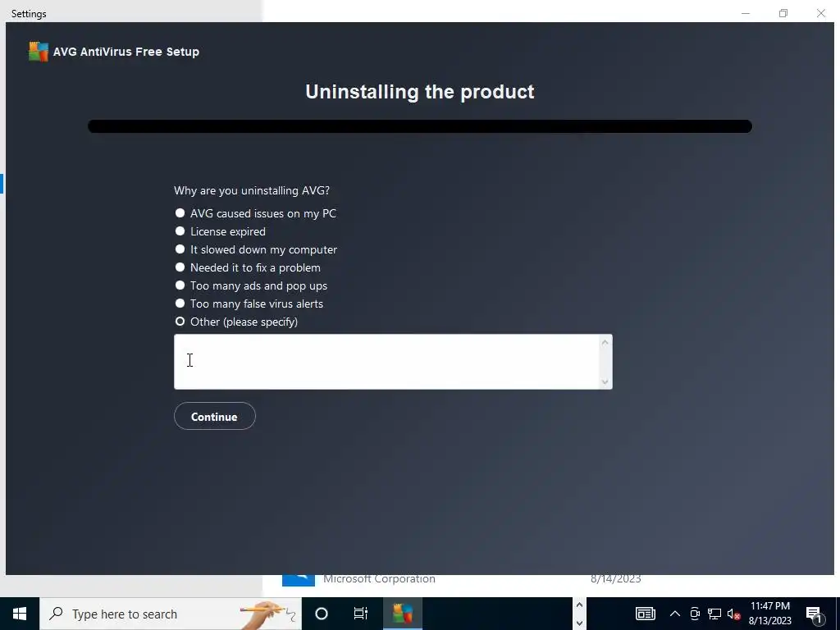Viewport: 840px width, 630px height.
Task: Choose "Too many ads and pop ups"
Action: pyautogui.click(x=180, y=285)
